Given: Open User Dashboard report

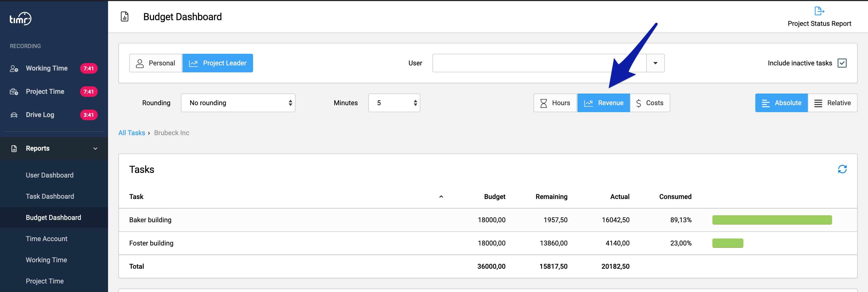Looking at the screenshot, I should point(50,175).
